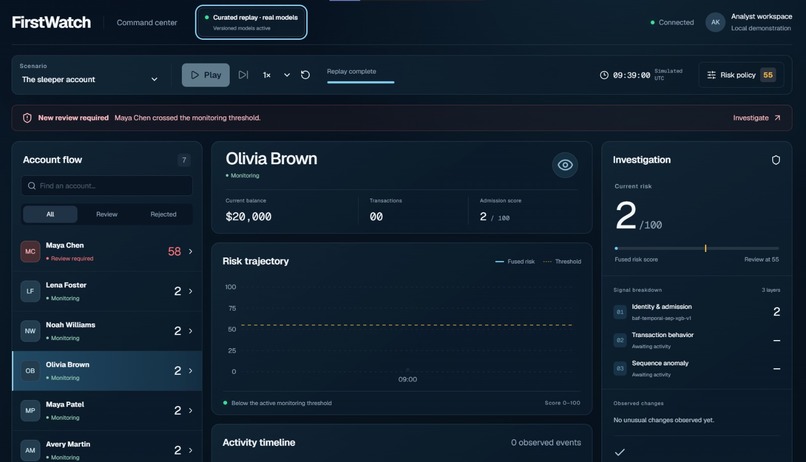Click the Play button
The height and width of the screenshot is (462, 806).
point(206,75)
